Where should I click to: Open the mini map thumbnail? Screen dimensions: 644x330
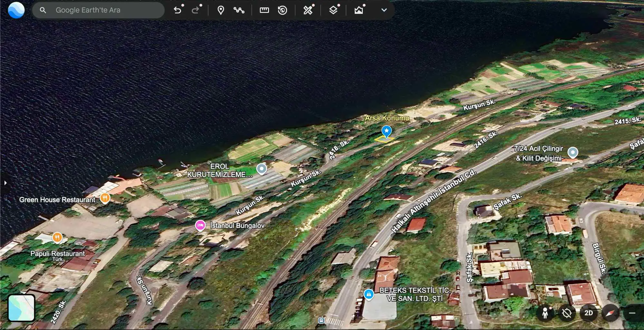tap(21, 308)
